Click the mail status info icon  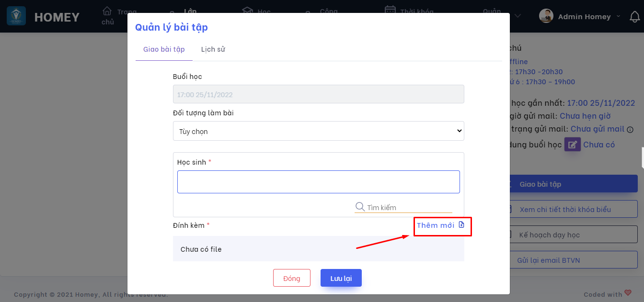pyautogui.click(x=630, y=129)
